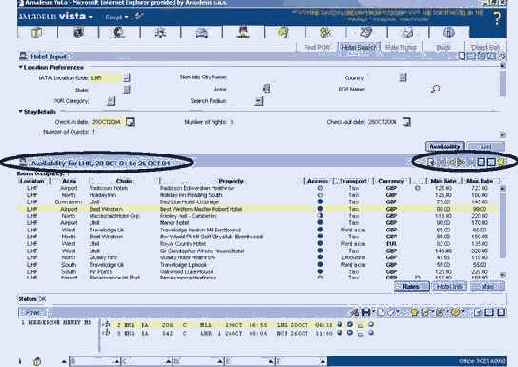Screen dimensions: 518x367
Task: Sort by the Property column header
Action: pos(231,181)
